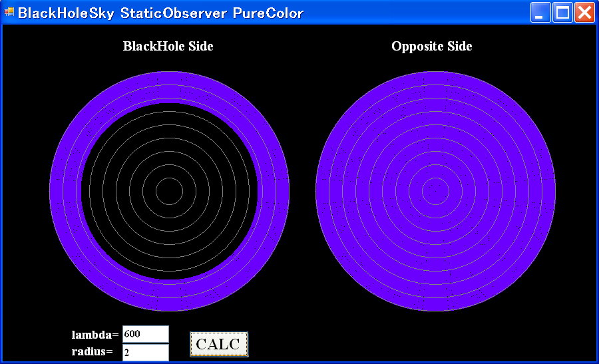Click the top edge of Opposite Side violet disc
This screenshot has height=364, width=599.
point(435,74)
